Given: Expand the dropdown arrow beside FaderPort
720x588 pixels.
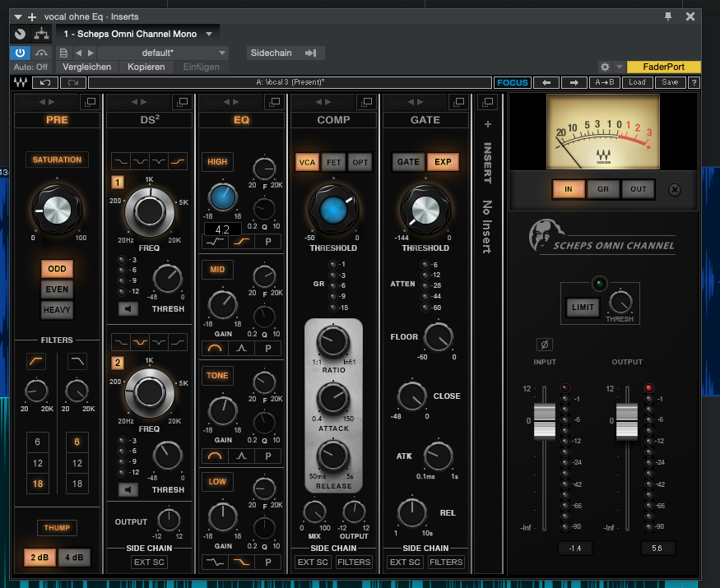Looking at the screenshot, I should pos(619,67).
